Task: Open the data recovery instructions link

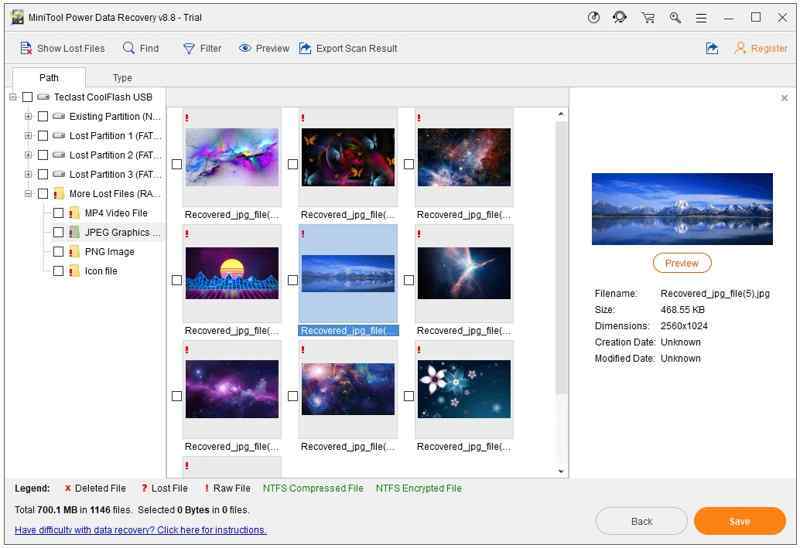Action: [140, 530]
